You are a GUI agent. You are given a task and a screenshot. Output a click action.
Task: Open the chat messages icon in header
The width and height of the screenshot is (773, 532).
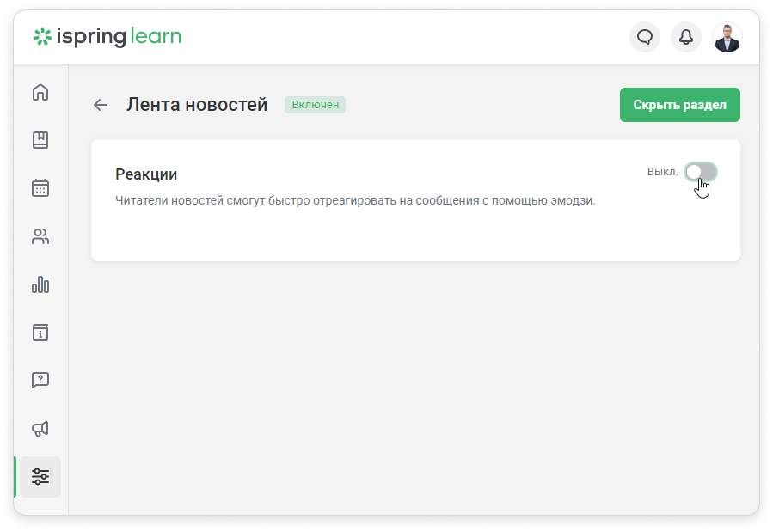[645, 37]
